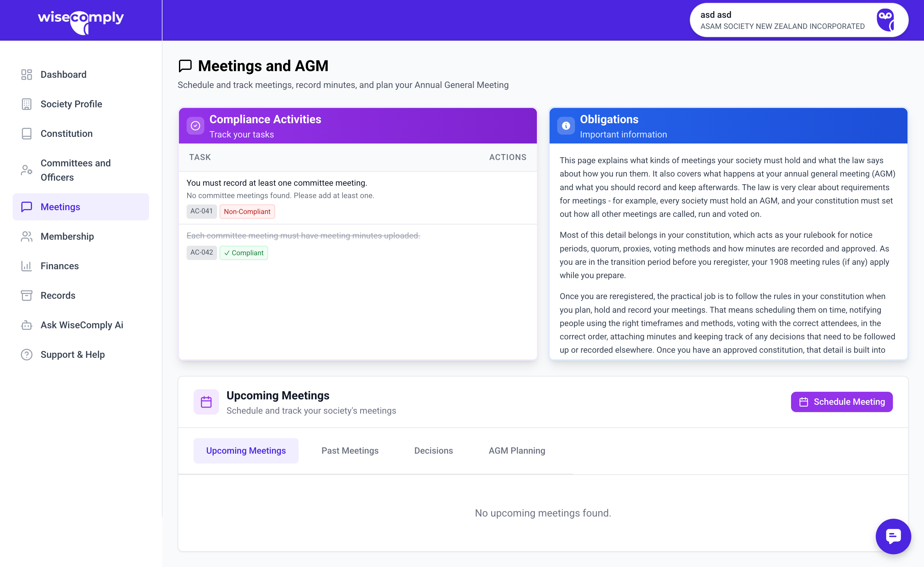Click the owl avatar in the header
Screen dimensions: 924x567
click(x=886, y=20)
